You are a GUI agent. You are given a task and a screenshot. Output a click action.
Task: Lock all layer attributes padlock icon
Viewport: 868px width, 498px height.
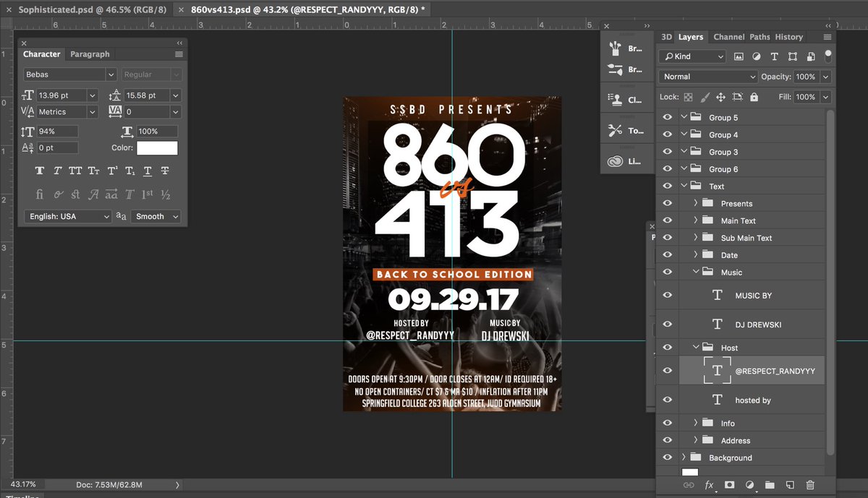point(754,97)
